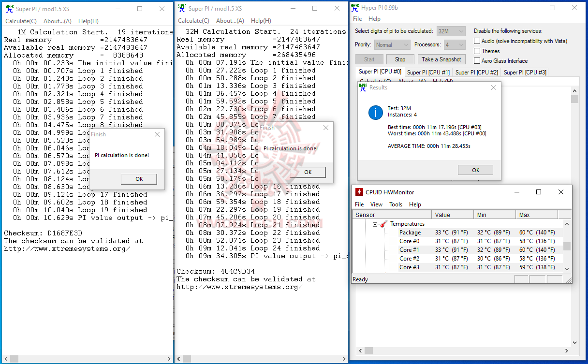588x364 pixels.
Task: Click the Max column header in HWMonitor
Action: [x=537, y=215]
